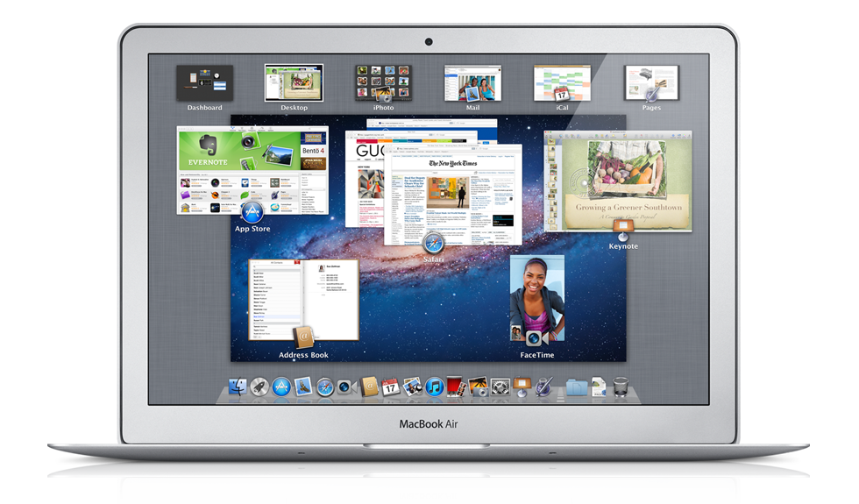Click the App Store badge under its window group
The height and width of the screenshot is (504, 859).
click(252, 212)
